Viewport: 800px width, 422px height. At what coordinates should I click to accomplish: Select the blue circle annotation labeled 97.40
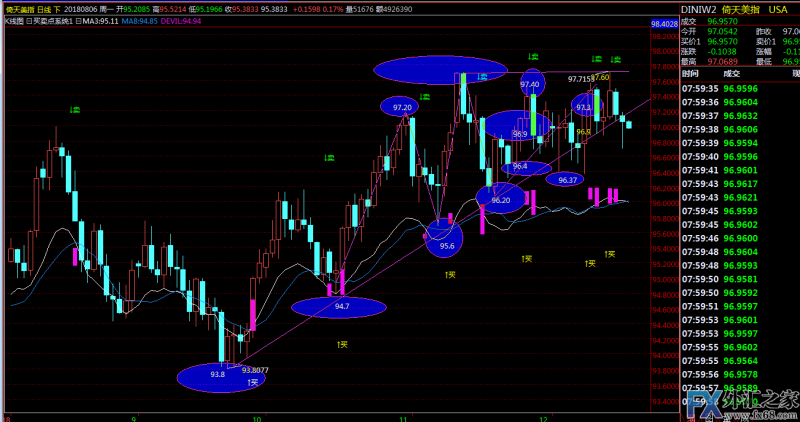(532, 84)
